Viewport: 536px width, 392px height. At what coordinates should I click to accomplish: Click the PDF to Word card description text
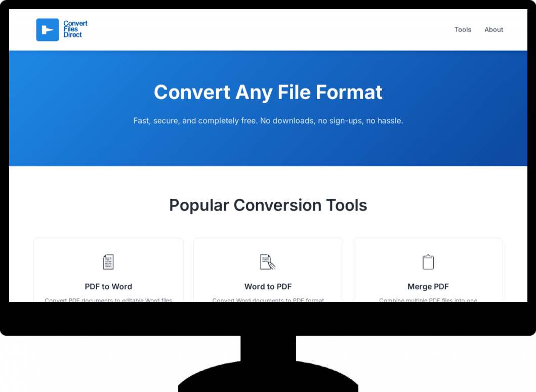point(108,300)
